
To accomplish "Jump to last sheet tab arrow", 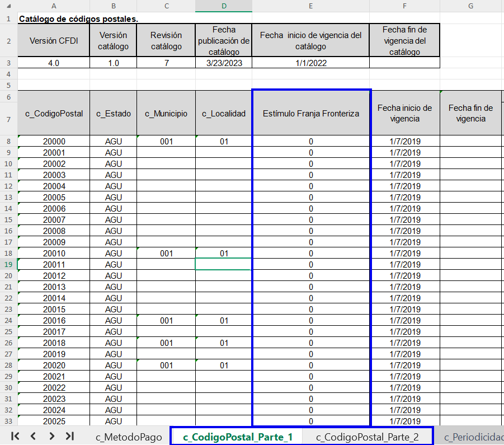I will [70, 436].
